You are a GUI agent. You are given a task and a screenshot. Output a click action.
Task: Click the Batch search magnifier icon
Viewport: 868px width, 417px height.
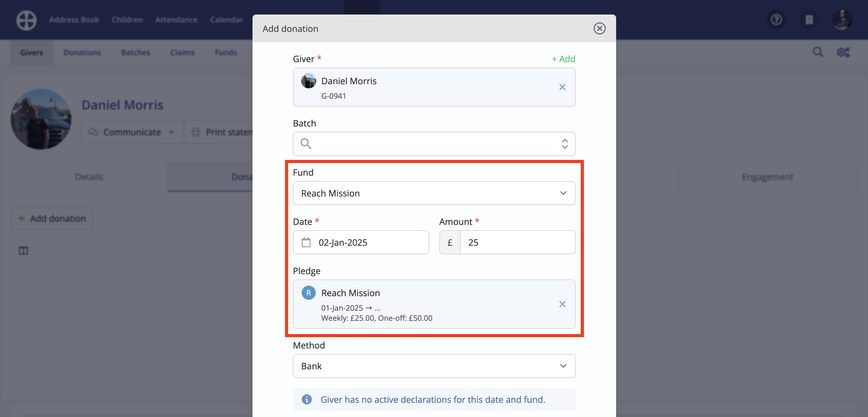[306, 144]
